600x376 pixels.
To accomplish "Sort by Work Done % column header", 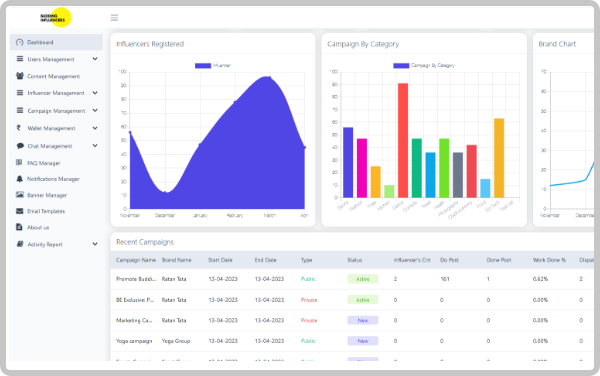I will (x=549, y=260).
